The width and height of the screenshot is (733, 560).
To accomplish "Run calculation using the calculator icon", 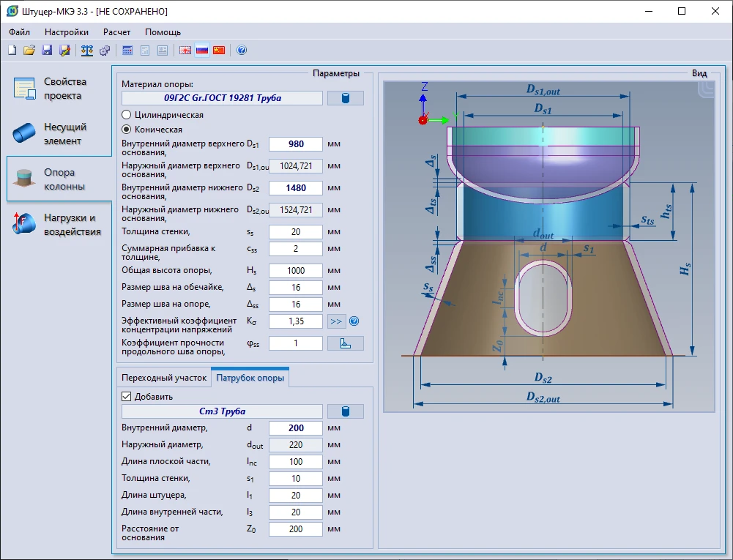I will pos(127,51).
